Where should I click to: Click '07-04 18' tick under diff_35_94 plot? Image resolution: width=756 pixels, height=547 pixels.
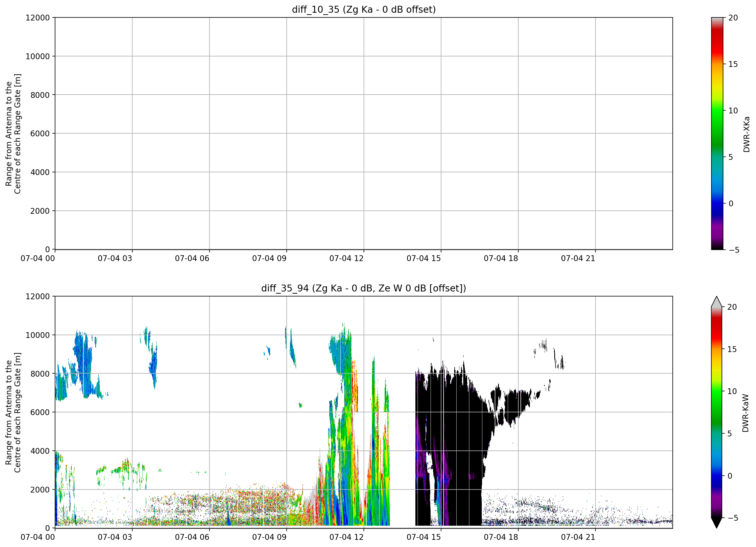tap(501, 537)
